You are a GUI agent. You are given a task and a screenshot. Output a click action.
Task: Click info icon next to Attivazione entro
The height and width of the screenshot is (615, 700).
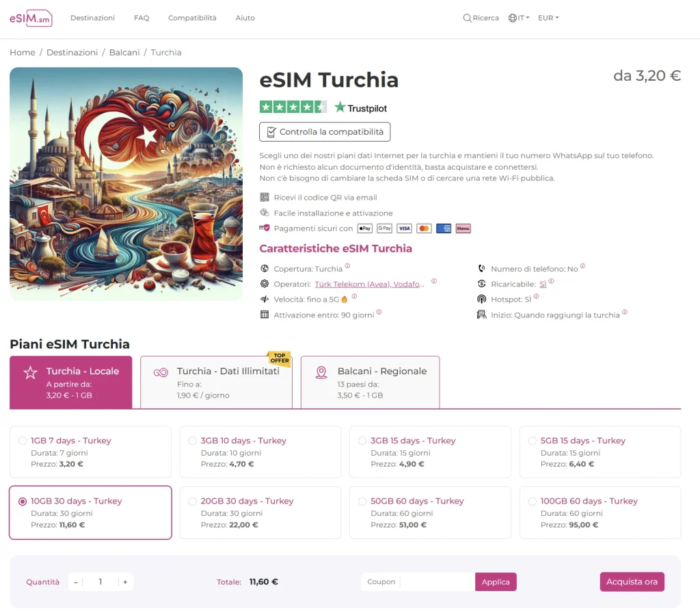[x=379, y=312]
